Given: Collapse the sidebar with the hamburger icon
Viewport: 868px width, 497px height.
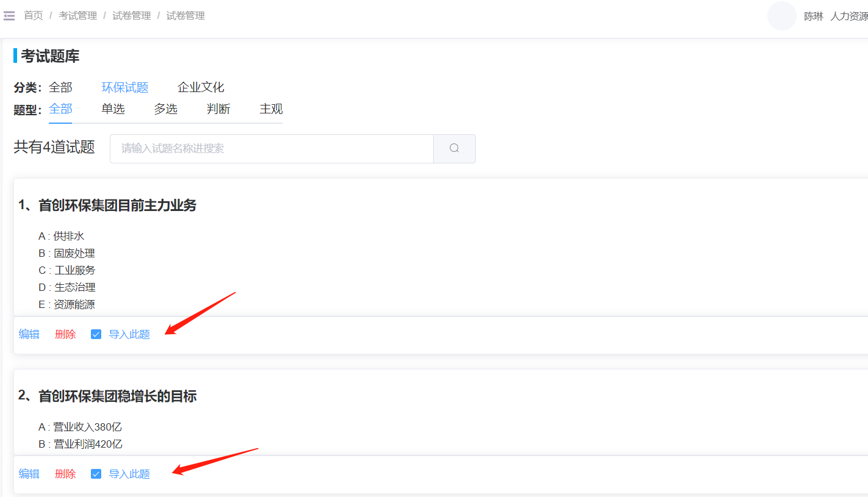Looking at the screenshot, I should (x=9, y=16).
